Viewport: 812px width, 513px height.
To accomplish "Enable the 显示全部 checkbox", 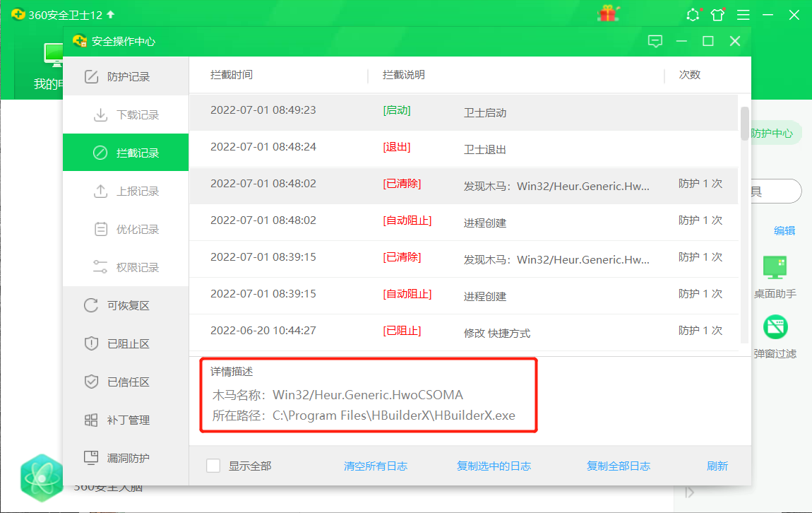I will point(213,466).
